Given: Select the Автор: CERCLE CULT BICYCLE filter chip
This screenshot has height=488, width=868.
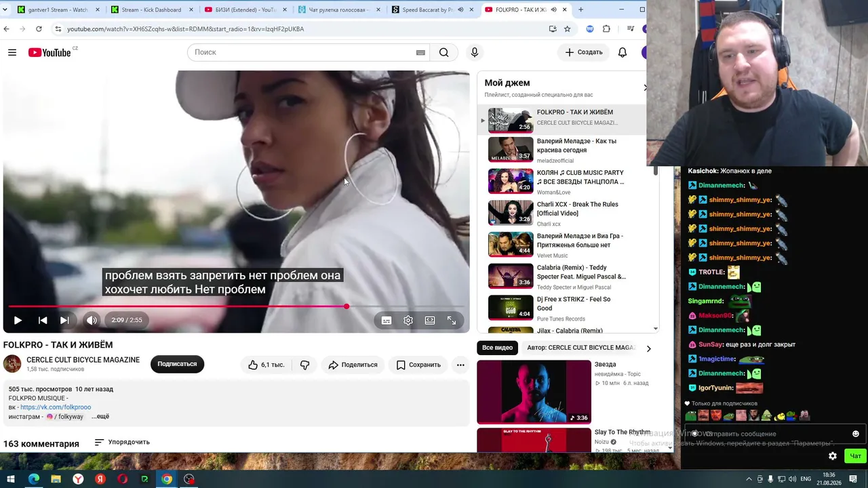Looking at the screenshot, I should tap(580, 348).
